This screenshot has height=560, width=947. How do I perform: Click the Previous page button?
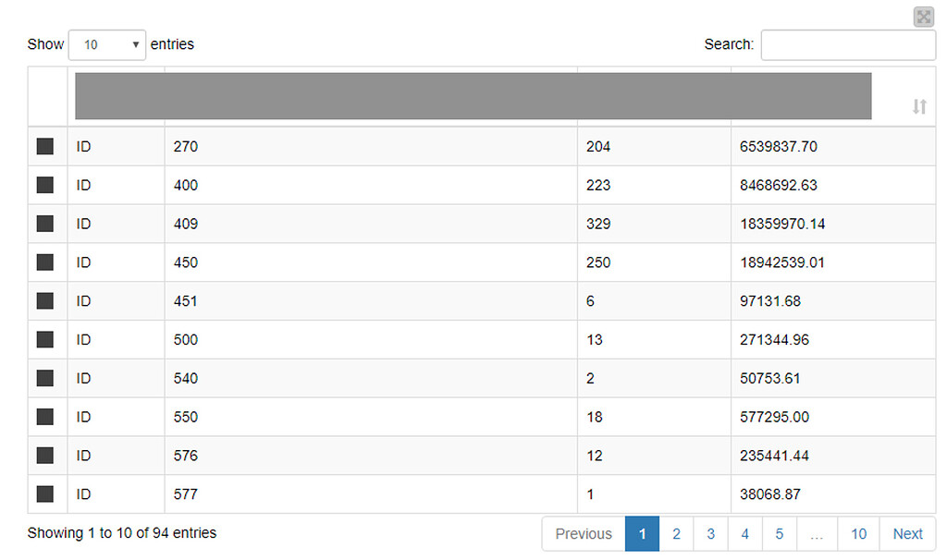click(x=584, y=534)
